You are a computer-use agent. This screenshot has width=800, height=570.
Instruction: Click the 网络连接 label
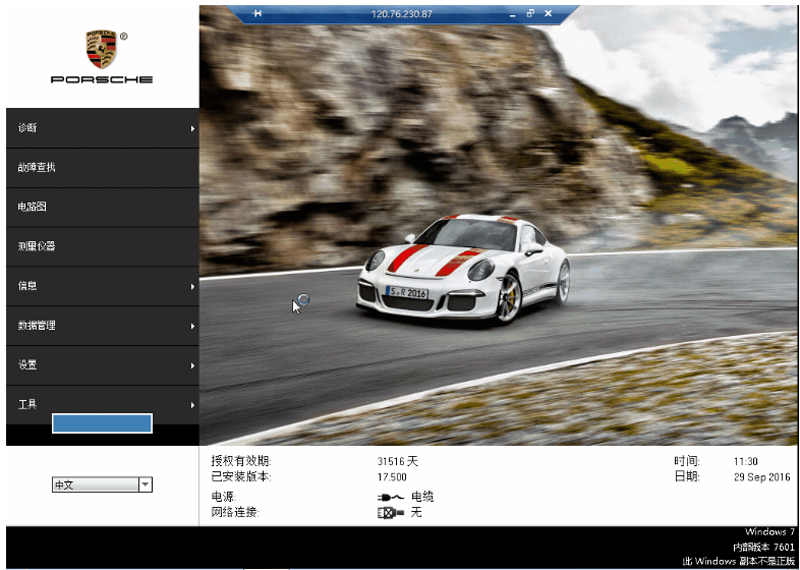[x=235, y=512]
